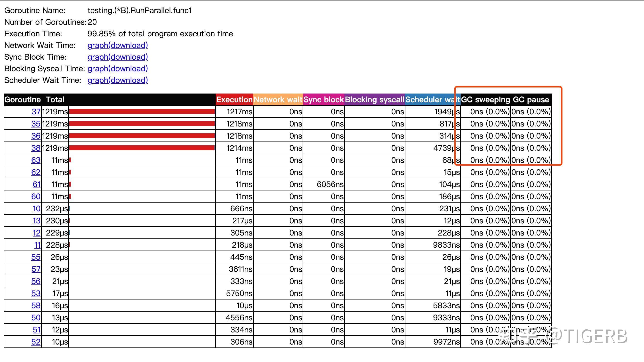
Task: Open Scheduler Wait Time graph link
Action: [118, 80]
